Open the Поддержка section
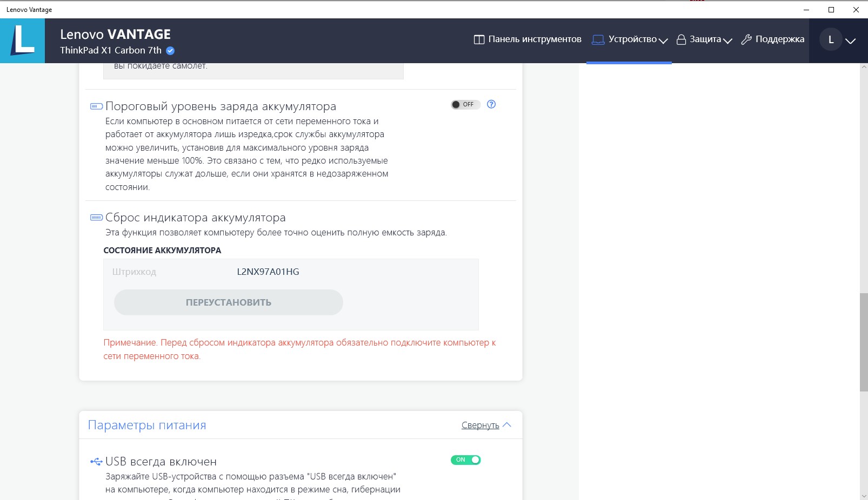This screenshot has height=500, width=868. [779, 39]
